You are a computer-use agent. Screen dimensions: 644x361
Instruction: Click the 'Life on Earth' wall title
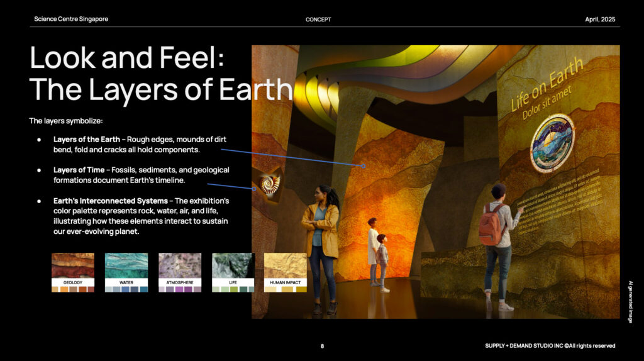pos(547,84)
